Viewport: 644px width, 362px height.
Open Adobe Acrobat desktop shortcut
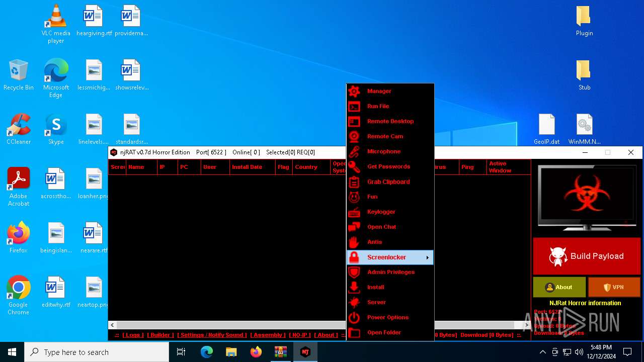coord(19,187)
